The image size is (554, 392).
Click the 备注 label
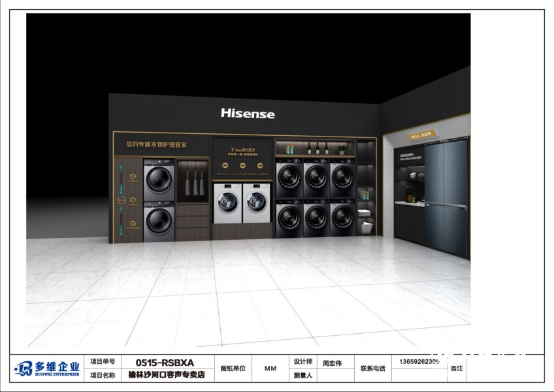click(x=457, y=368)
